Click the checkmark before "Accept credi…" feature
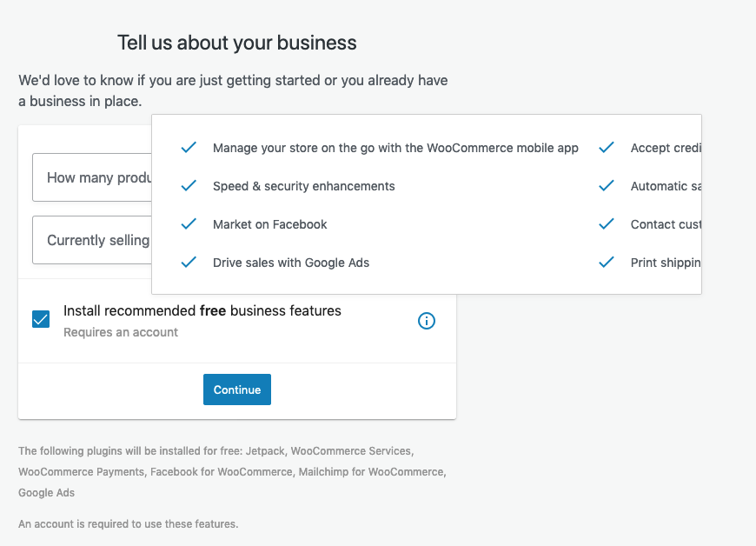This screenshot has height=546, width=756. (x=607, y=148)
